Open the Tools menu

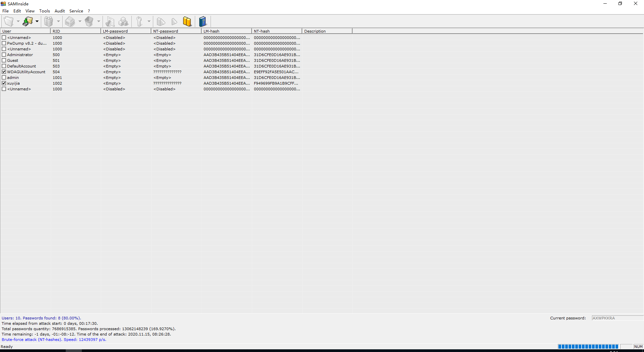pyautogui.click(x=45, y=11)
